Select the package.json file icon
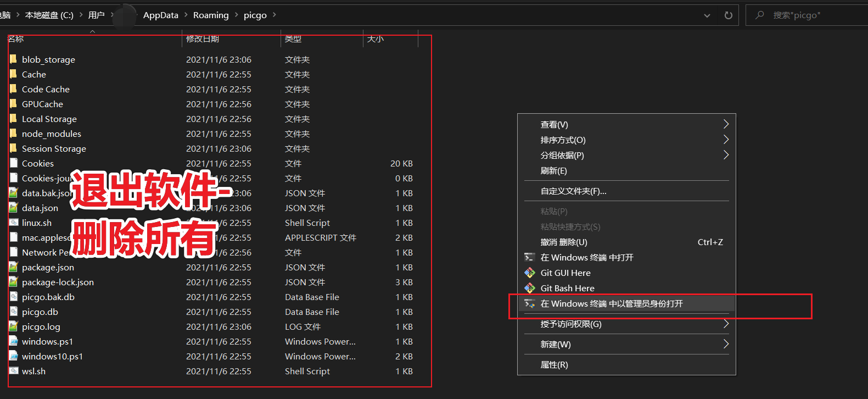868x399 pixels. 13,267
